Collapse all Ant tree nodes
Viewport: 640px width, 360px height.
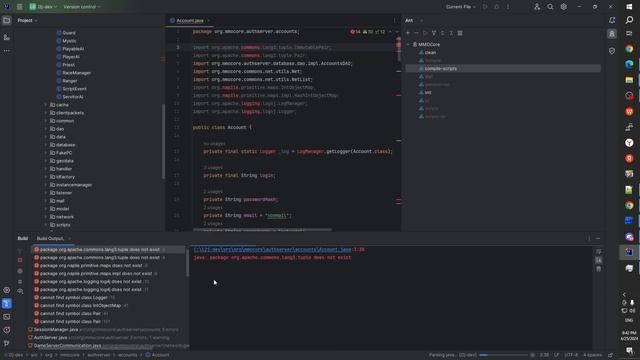pos(451,33)
